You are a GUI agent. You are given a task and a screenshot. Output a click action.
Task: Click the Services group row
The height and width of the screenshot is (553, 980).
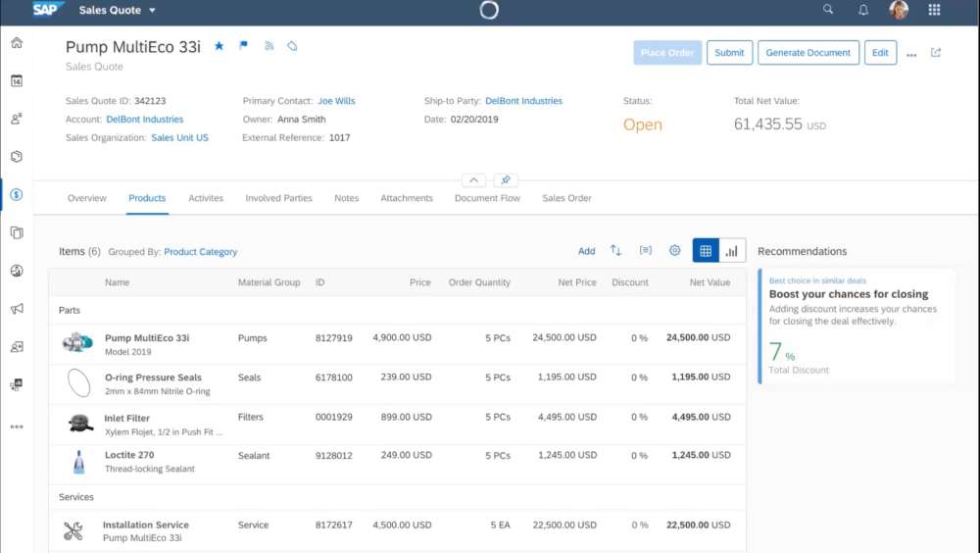(x=397, y=497)
